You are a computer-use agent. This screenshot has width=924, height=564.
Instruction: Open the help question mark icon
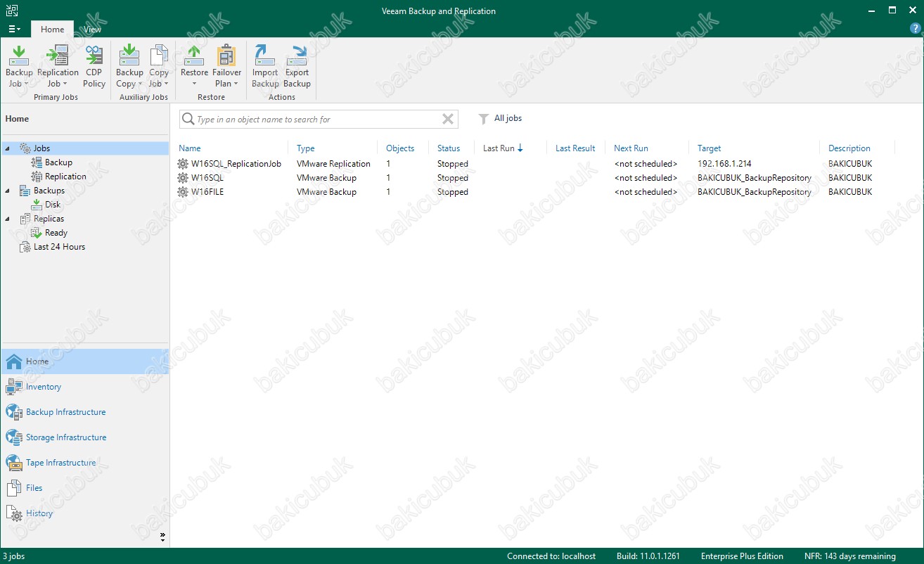915,28
